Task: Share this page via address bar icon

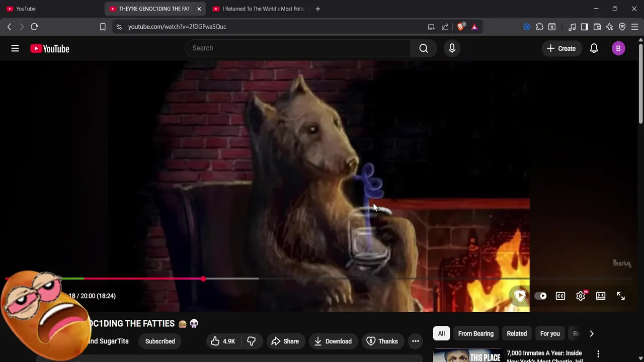Action: coord(445,27)
